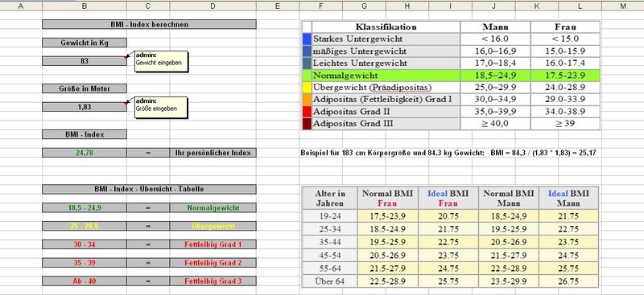Click the 'Gewicht eingeben' comment note
This screenshot has height=295, width=644.
(x=162, y=62)
